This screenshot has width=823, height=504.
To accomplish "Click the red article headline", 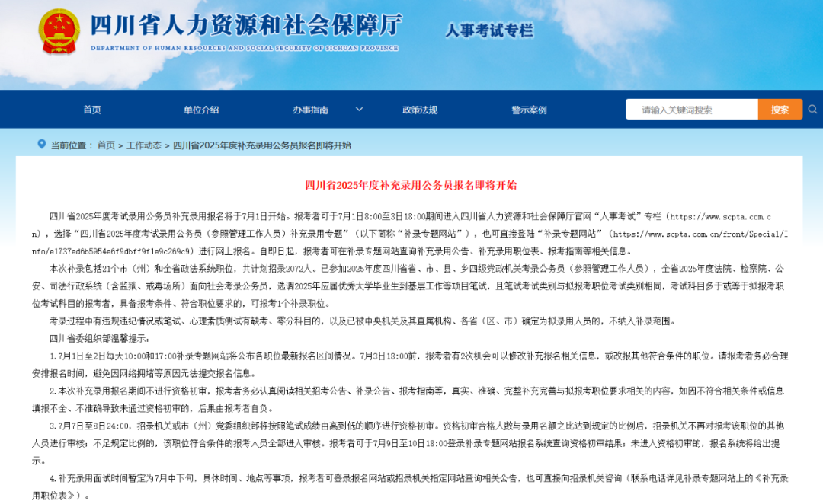I will pyautogui.click(x=411, y=185).
